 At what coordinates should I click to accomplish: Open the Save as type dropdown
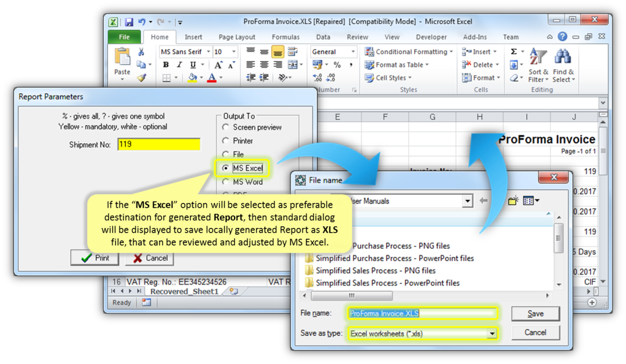tap(492, 333)
